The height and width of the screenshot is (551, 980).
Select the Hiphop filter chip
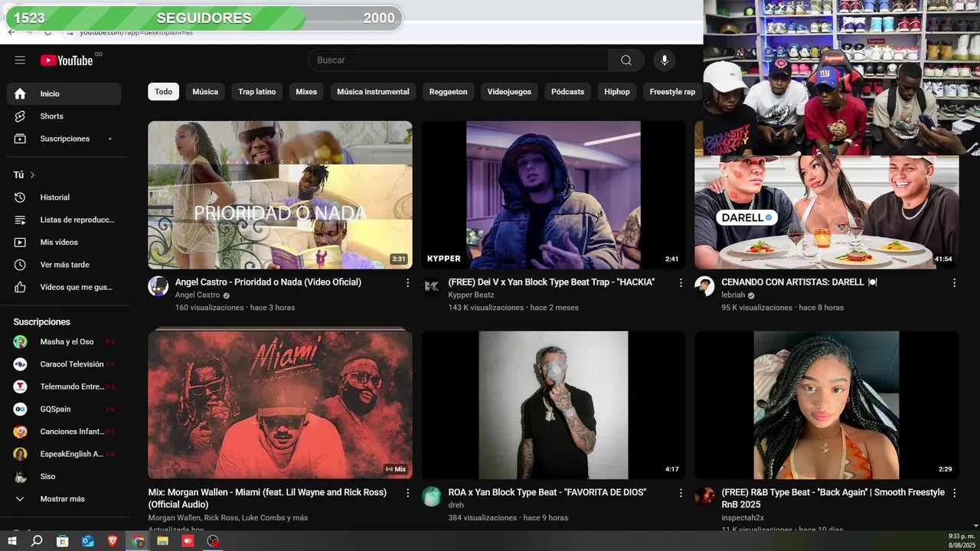coord(617,92)
